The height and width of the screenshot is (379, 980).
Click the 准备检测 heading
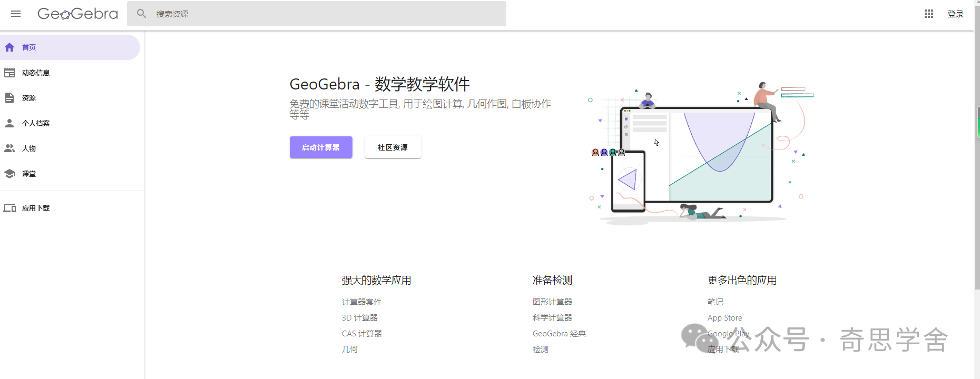(x=552, y=281)
